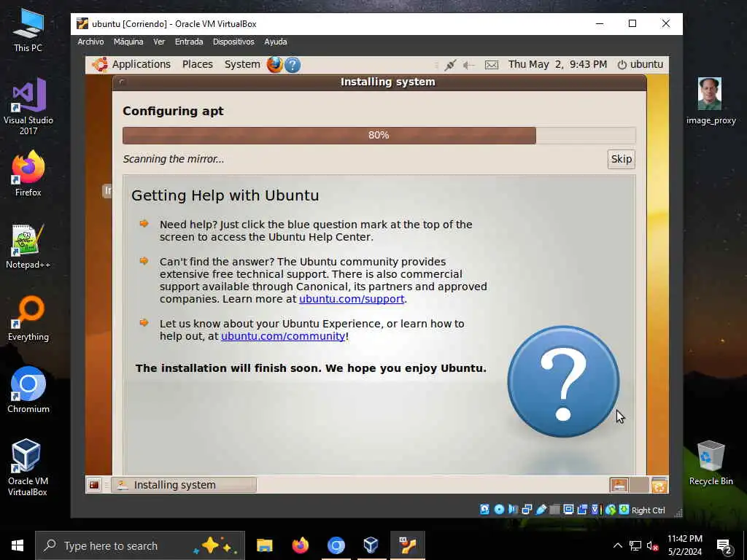Image resolution: width=747 pixels, height=560 pixels.
Task: Open the ubuntu.com/support link
Action: point(352,299)
